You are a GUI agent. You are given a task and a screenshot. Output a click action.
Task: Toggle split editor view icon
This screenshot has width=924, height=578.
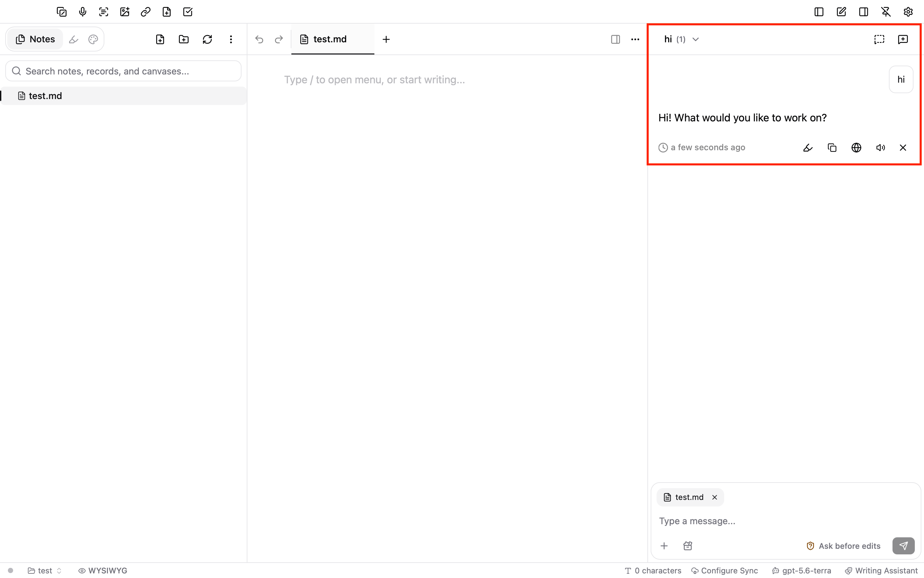[x=616, y=39]
